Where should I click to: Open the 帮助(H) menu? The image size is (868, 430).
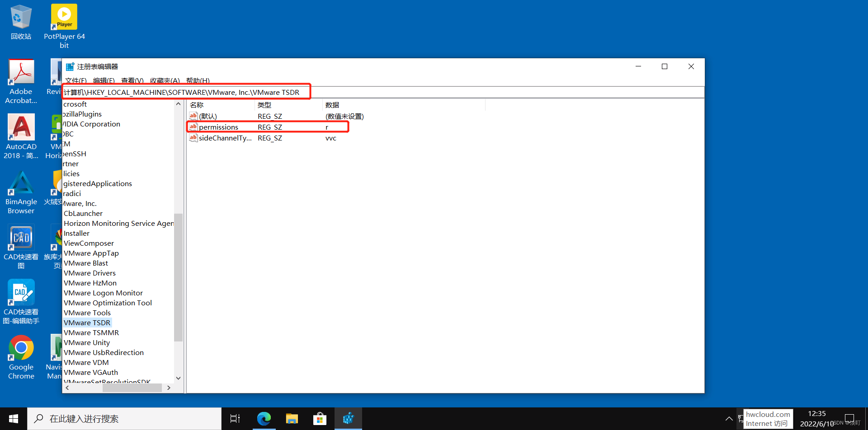pyautogui.click(x=198, y=81)
